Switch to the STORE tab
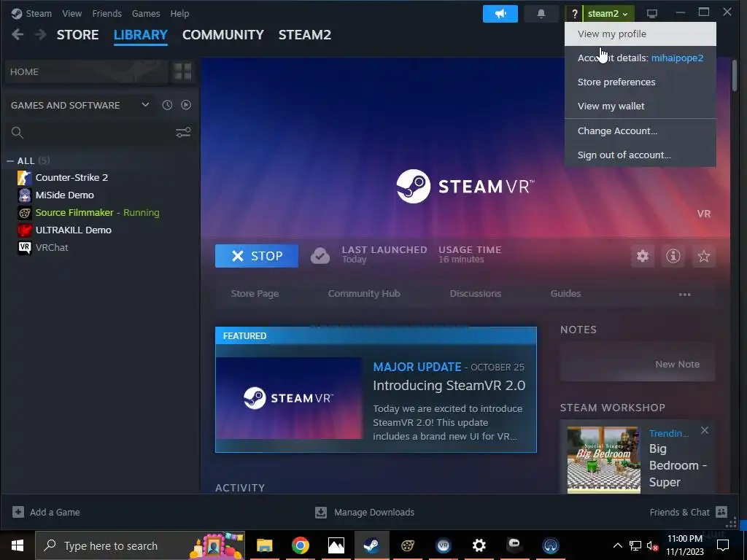Viewport: 747px width, 560px height. pos(77,35)
